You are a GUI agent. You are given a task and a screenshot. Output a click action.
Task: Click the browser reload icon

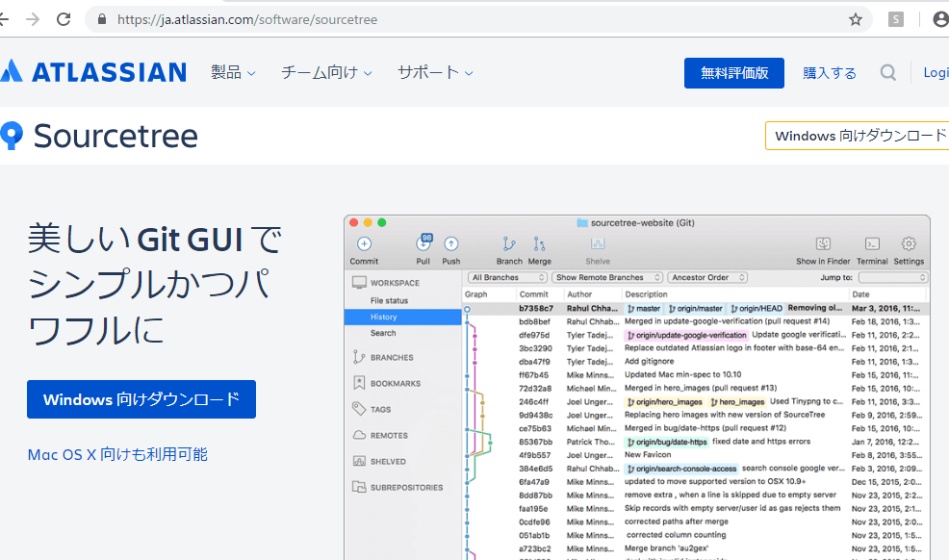pyautogui.click(x=64, y=19)
